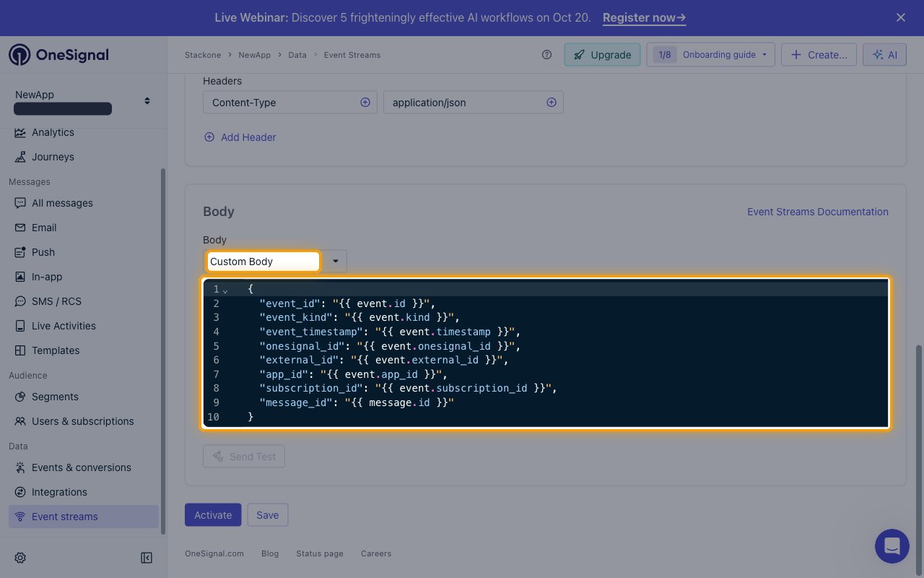This screenshot has width=924, height=578.
Task: Click the OneSignal logo
Action: pos(58,55)
